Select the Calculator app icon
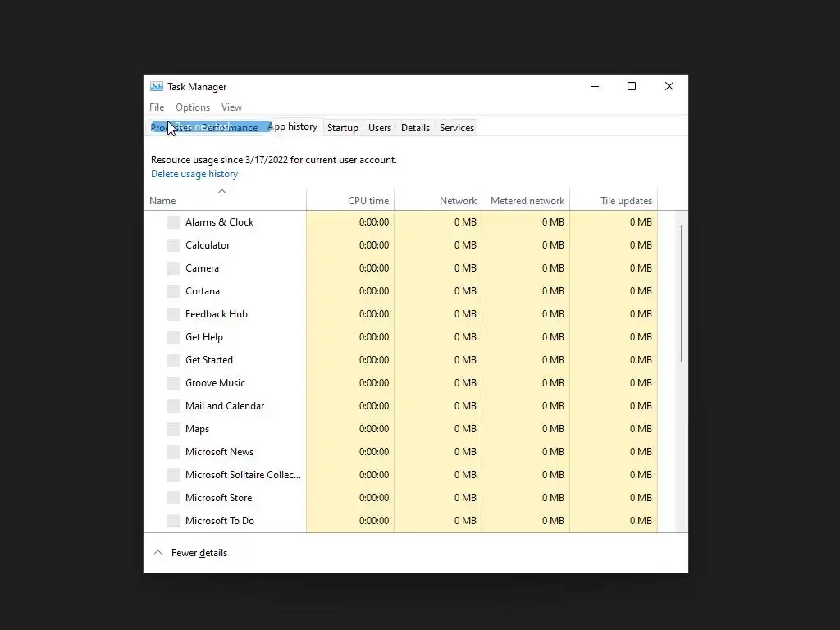The height and width of the screenshot is (630, 840). [x=174, y=245]
